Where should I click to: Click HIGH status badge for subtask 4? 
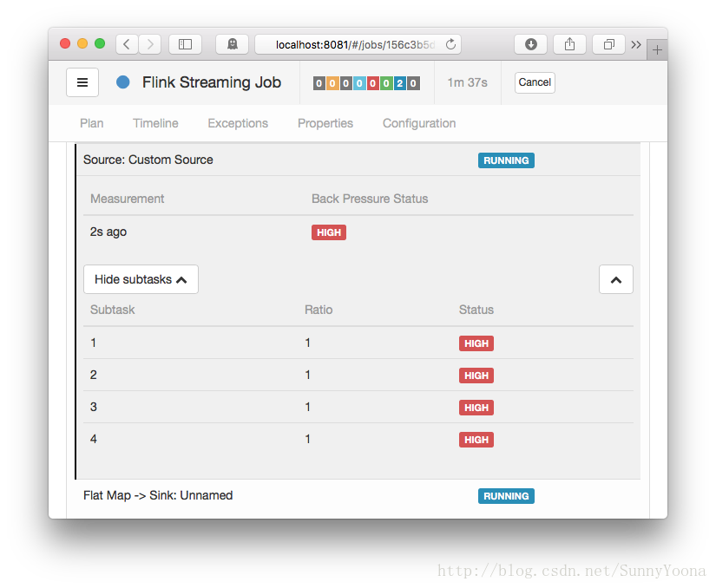pyautogui.click(x=476, y=440)
